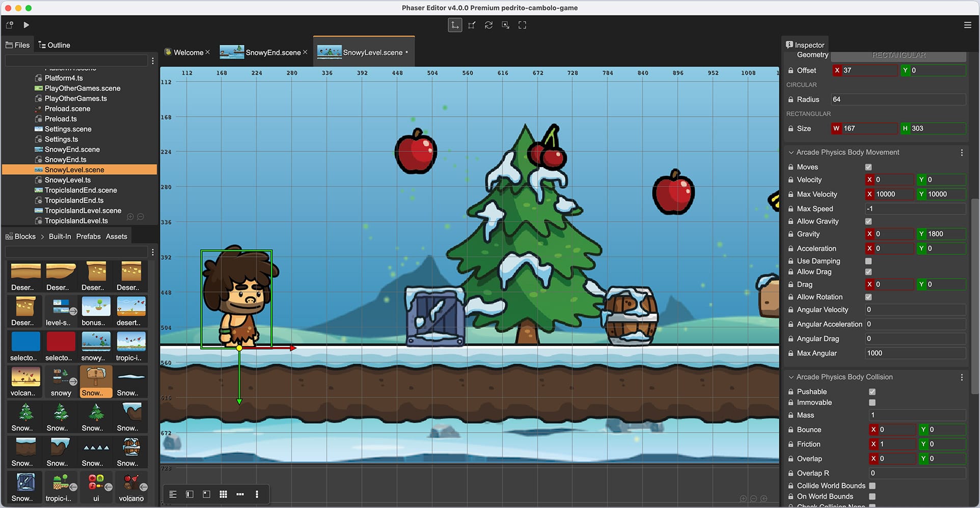Enable the Use Damping checkbox
This screenshot has height=508, width=980.
[868, 261]
